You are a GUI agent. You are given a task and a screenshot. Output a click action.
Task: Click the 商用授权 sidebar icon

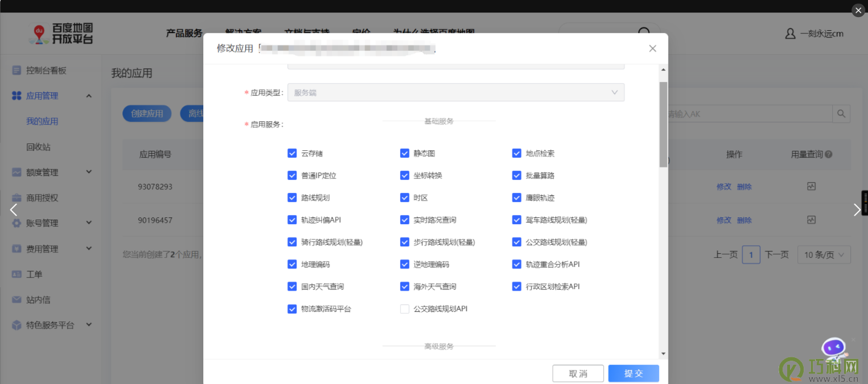pyautogui.click(x=17, y=197)
